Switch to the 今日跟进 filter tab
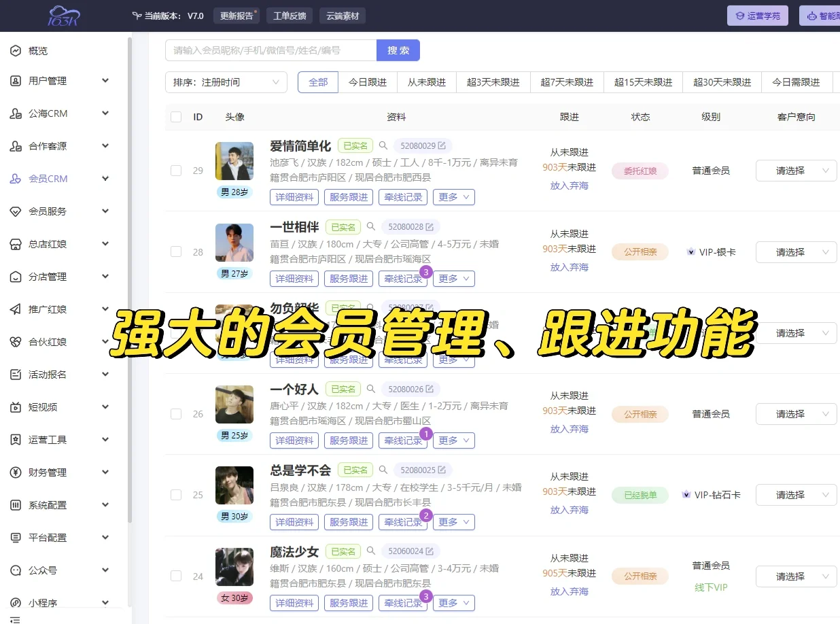840x624 pixels. pos(368,82)
